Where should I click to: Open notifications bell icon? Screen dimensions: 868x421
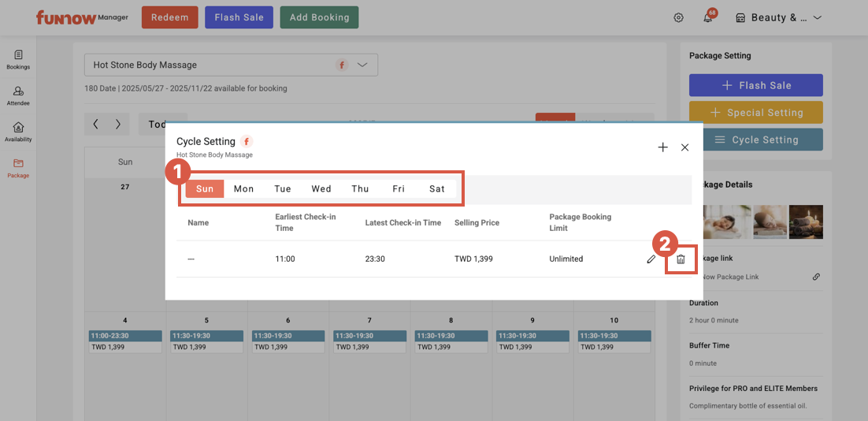[707, 18]
